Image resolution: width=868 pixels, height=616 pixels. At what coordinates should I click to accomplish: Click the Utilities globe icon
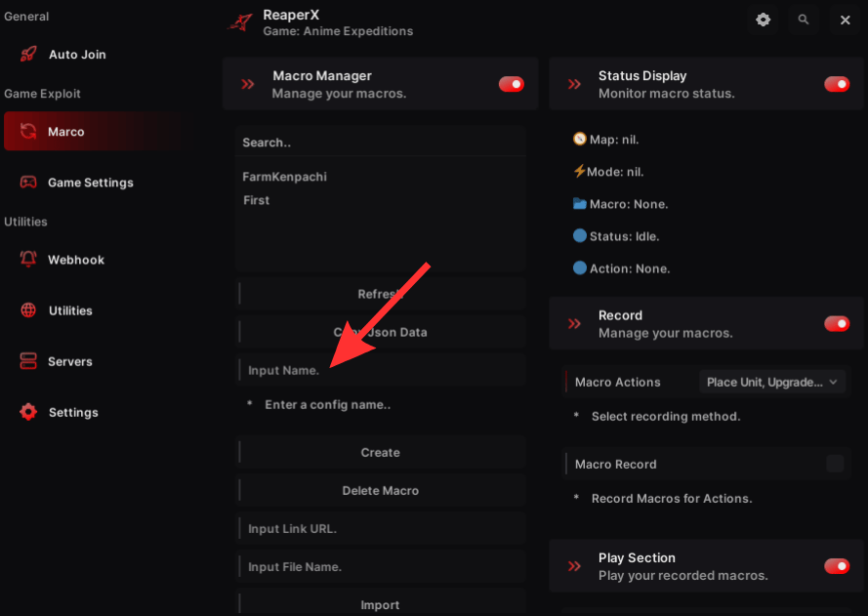pyautogui.click(x=28, y=309)
